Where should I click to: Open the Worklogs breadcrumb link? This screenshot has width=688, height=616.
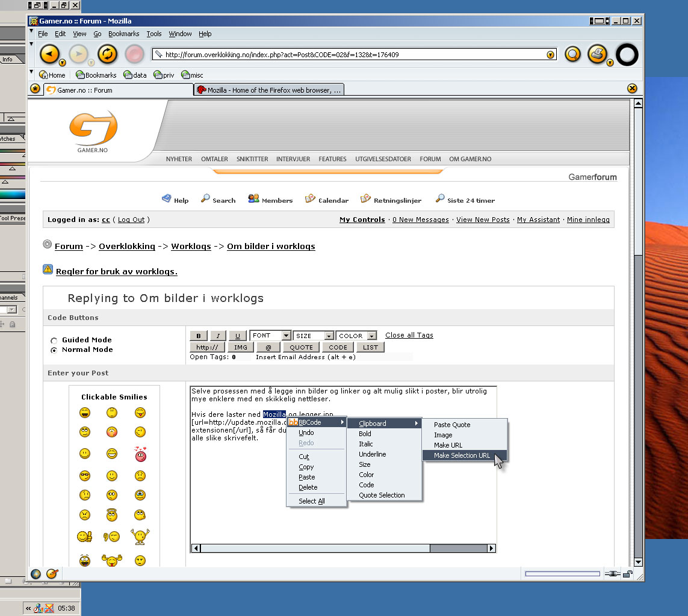191,247
